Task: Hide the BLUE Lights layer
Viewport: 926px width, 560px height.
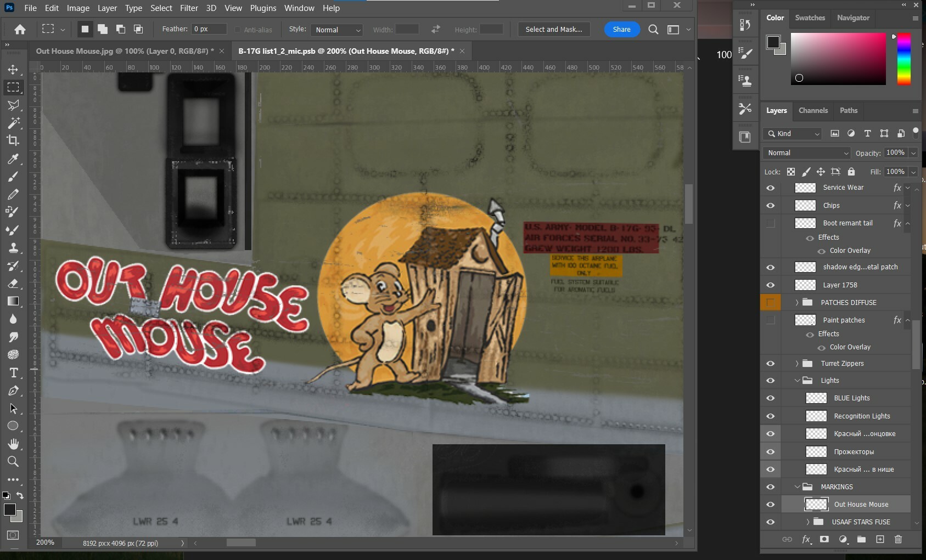Action: (x=771, y=398)
